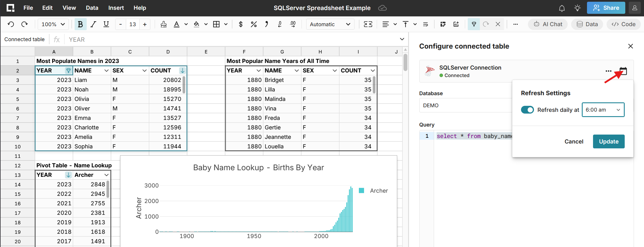Screen dimensions: 644x247
Task: Open the fill color picker
Action: point(197,24)
